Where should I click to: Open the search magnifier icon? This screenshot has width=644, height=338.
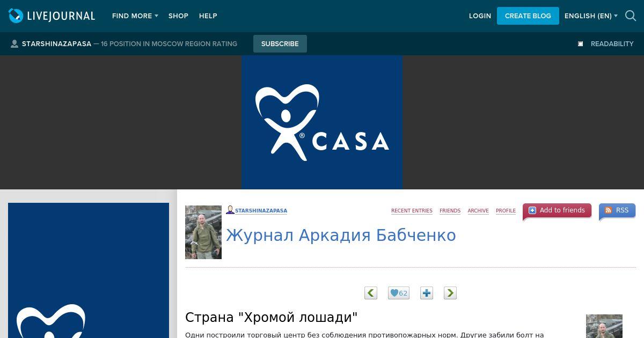click(x=631, y=16)
